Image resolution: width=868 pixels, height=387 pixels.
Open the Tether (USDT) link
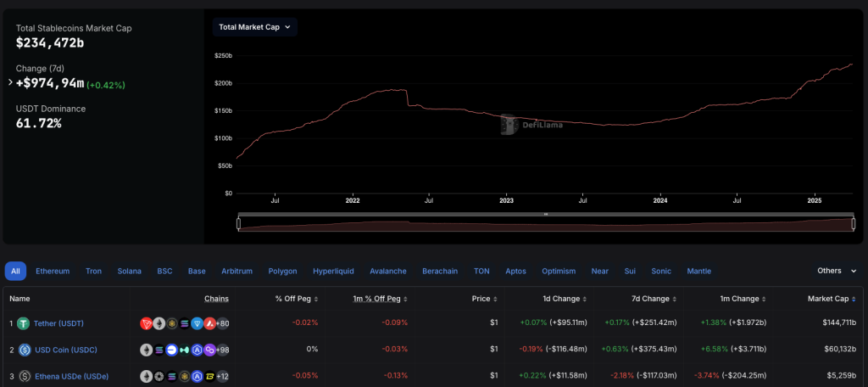pos(58,323)
